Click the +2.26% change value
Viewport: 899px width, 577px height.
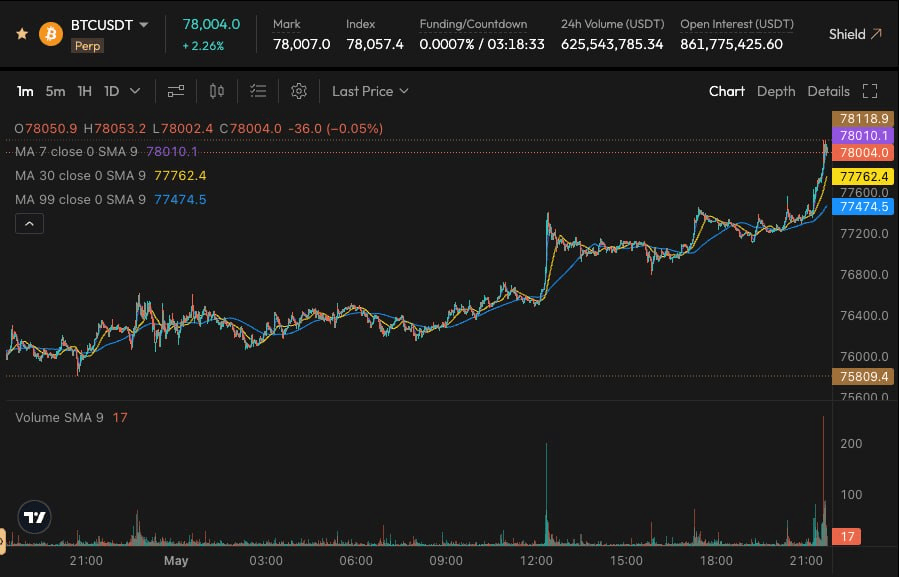203,46
